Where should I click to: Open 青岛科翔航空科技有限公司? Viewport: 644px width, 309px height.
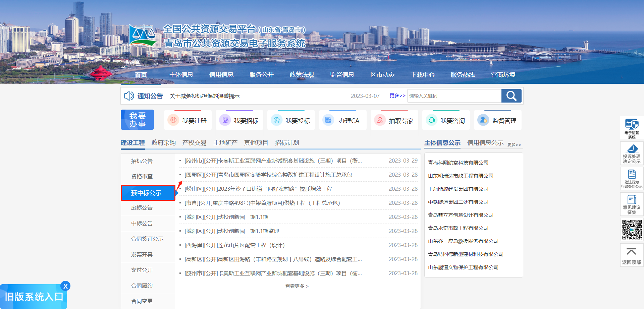[458, 163]
